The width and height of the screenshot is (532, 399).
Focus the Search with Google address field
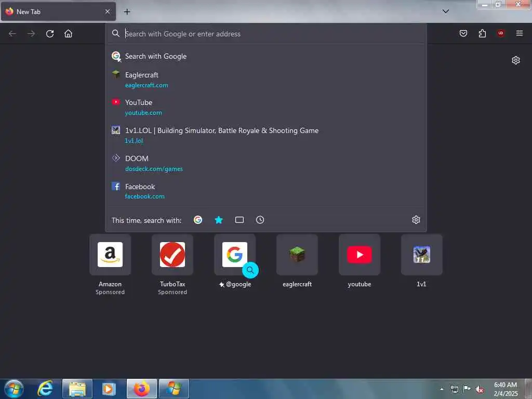click(266, 34)
